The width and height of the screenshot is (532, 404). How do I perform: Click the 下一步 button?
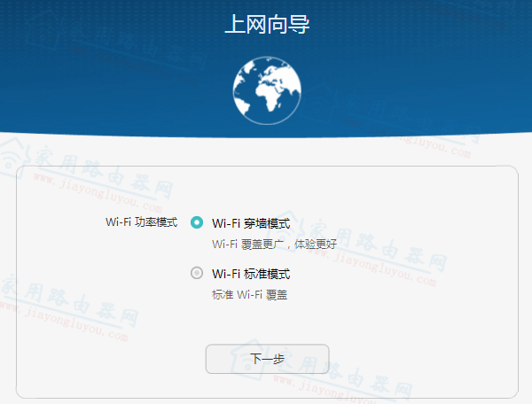coord(267,359)
